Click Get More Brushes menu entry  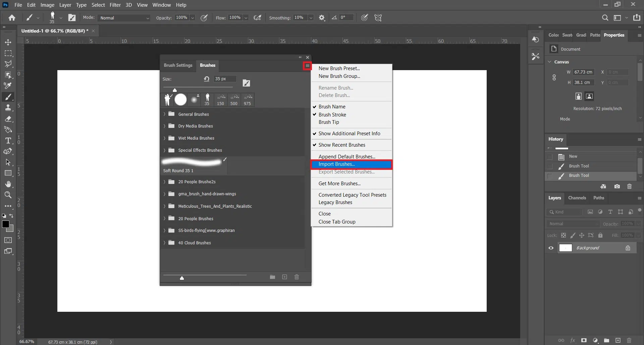pos(339,184)
